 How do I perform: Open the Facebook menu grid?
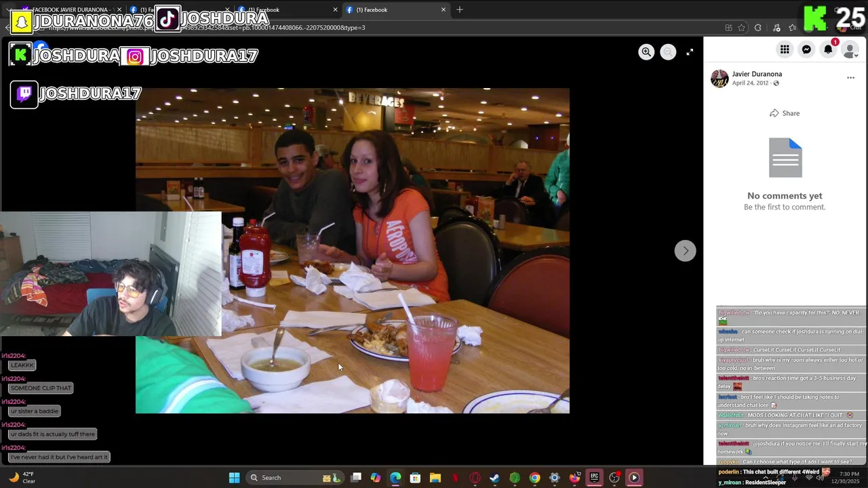pos(785,49)
